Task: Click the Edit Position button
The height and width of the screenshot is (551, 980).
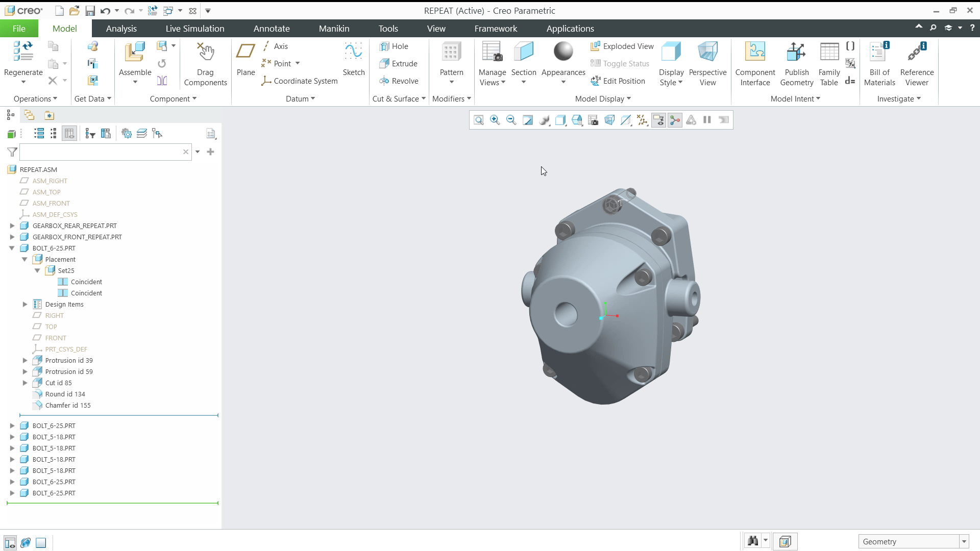Action: 618,81
